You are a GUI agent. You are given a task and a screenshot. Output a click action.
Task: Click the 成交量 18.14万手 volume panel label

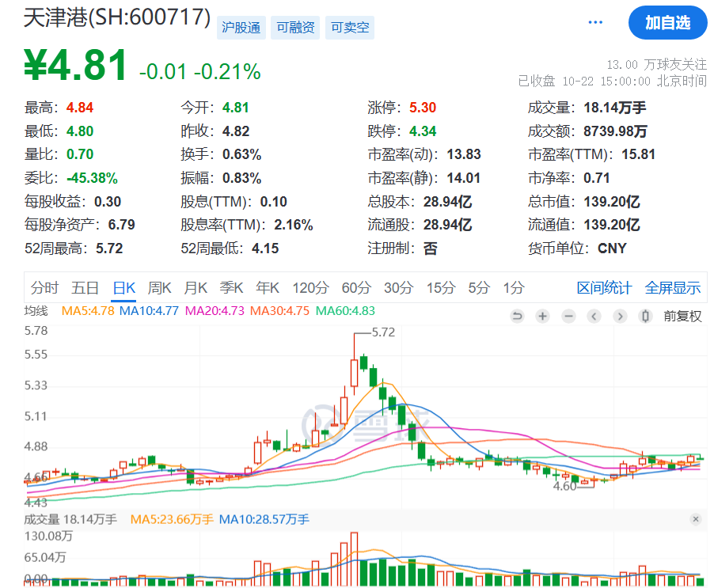[70, 519]
